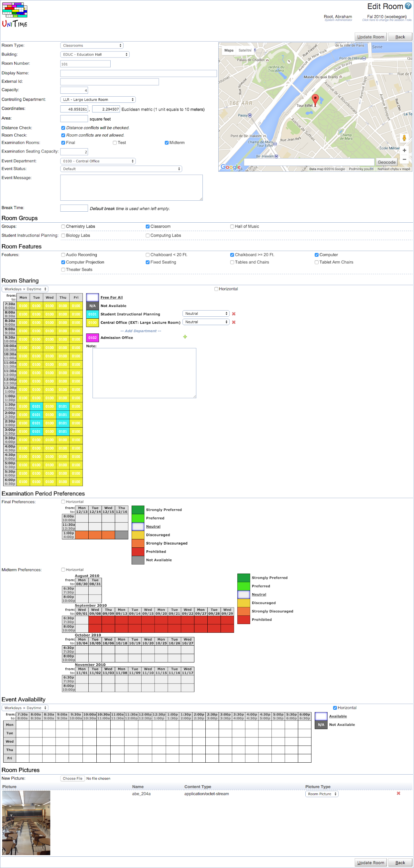Image resolution: width=414 pixels, height=868 pixels.
Task: Open the abe_204a classroom picture thumbnail
Action: pos(26,822)
